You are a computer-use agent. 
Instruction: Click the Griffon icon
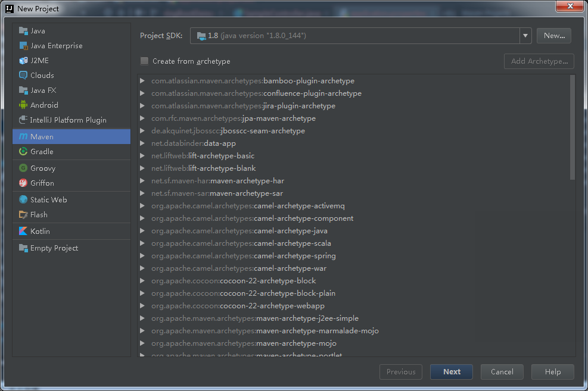pyautogui.click(x=23, y=183)
